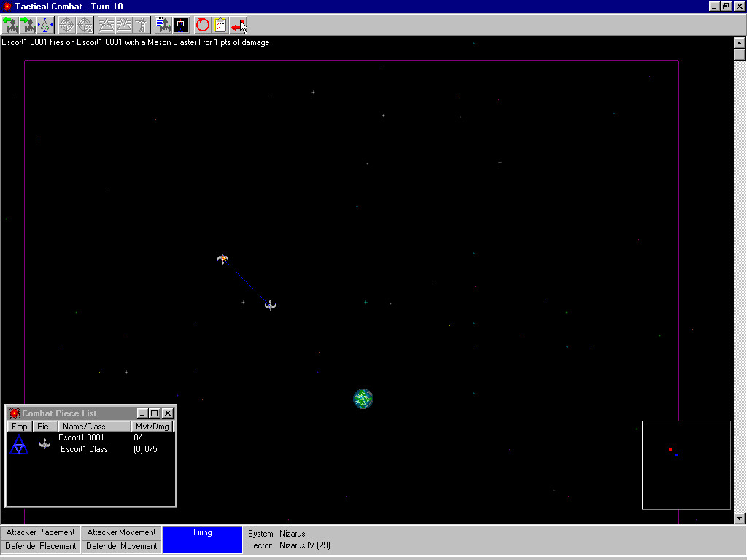Viewport: 747px width, 560px height.
Task: Select the Defender Placement phase
Action: click(41, 546)
